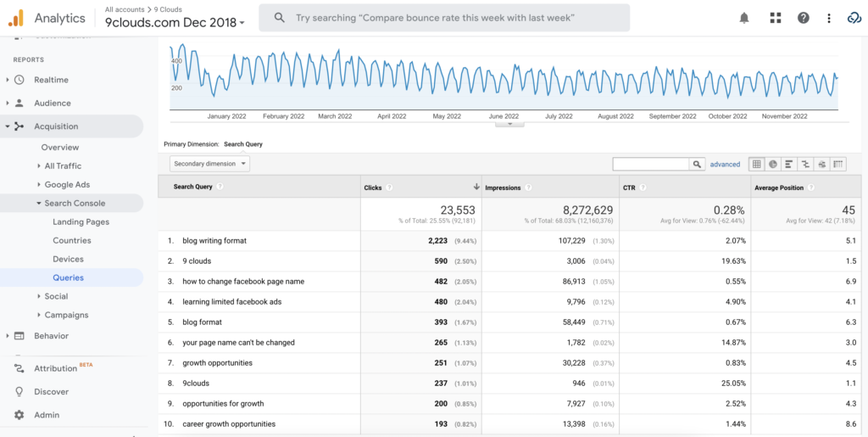
Task: Click the magnifier in the top search bar
Action: 280,18
